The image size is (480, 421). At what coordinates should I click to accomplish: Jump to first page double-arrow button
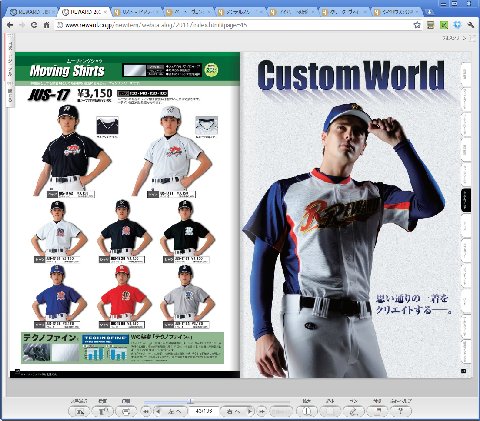[146, 412]
